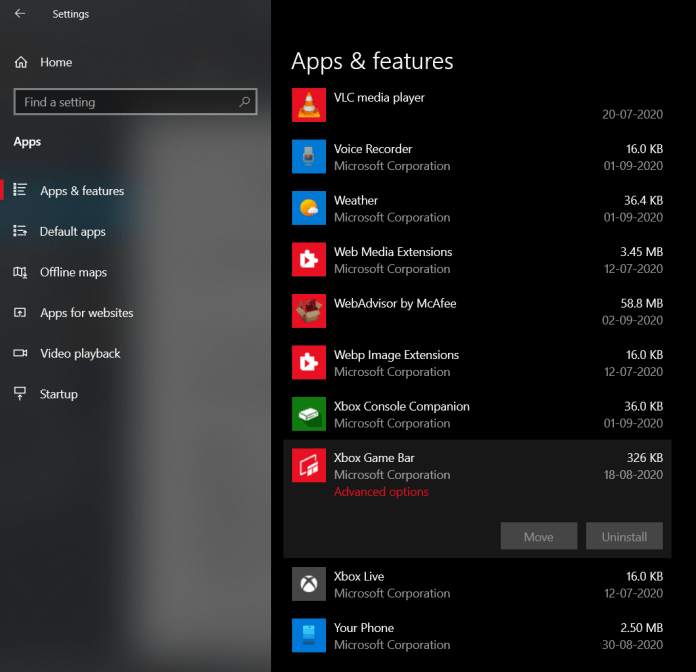Select WebAdvisor by McAfee entry name

395,304
